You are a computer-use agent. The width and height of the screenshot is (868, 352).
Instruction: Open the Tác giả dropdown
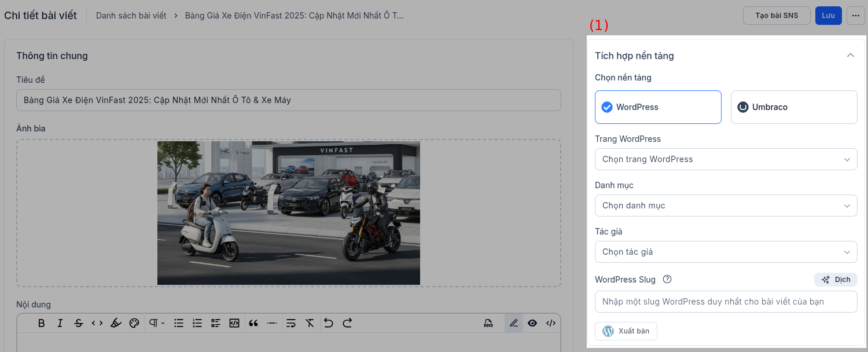coord(726,252)
